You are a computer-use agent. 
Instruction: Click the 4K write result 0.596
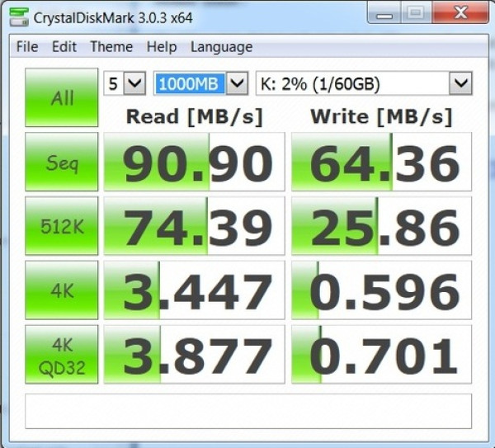(x=381, y=290)
